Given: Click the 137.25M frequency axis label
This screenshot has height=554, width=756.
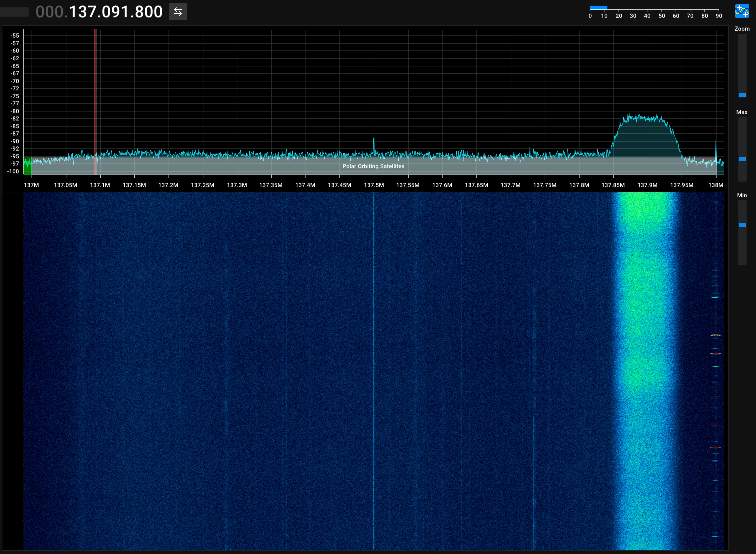Looking at the screenshot, I should tap(202, 185).
